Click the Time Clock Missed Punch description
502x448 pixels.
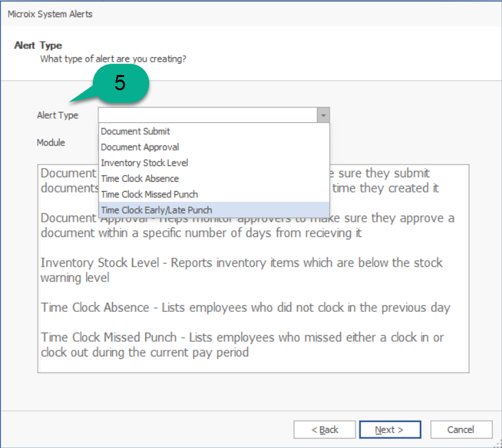pos(242,345)
